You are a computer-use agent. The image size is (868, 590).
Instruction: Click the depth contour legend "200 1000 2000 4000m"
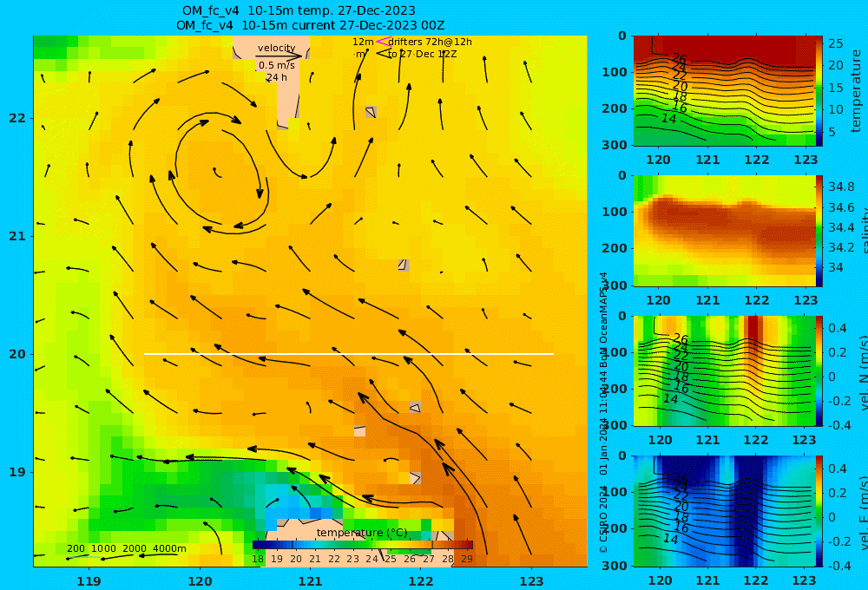[127, 548]
